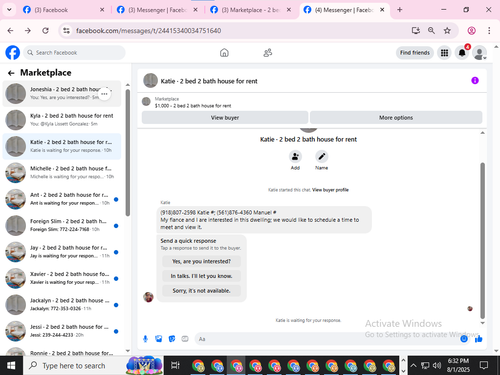This screenshot has width=500, height=375.
Task: Click the Facebook logo icon
Action: point(13,53)
